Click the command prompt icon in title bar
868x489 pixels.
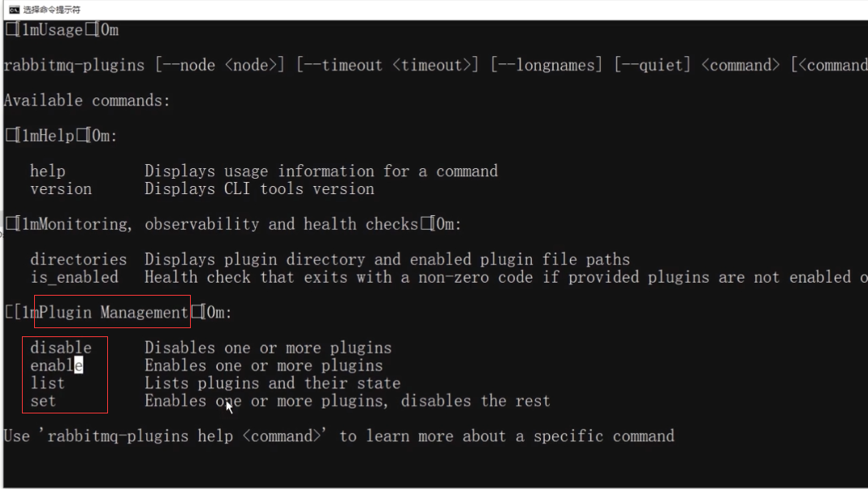[14, 10]
